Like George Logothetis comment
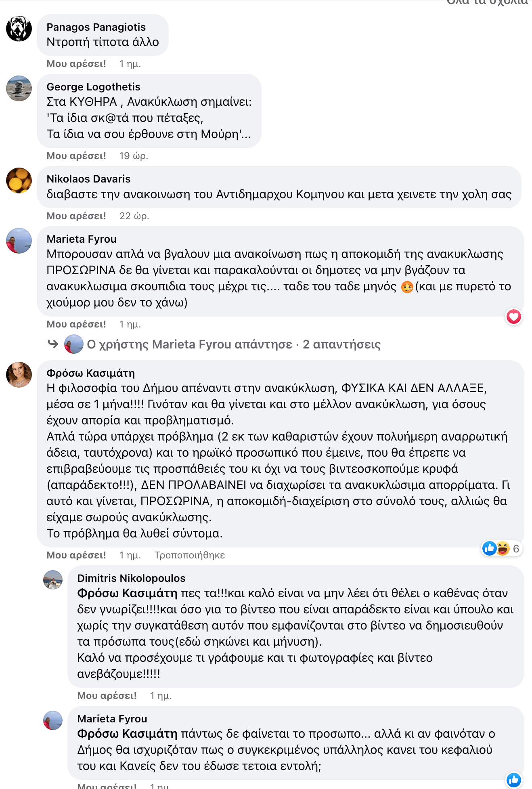 76,156
